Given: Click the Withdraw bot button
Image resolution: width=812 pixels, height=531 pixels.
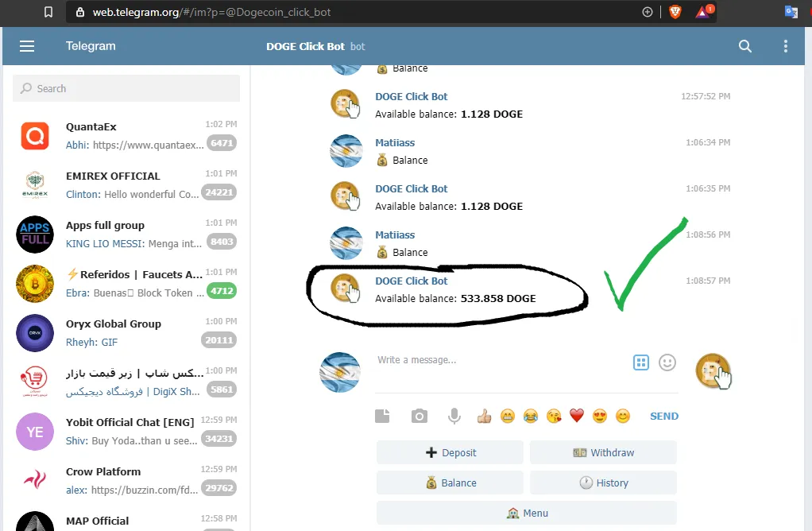Looking at the screenshot, I should [x=603, y=453].
